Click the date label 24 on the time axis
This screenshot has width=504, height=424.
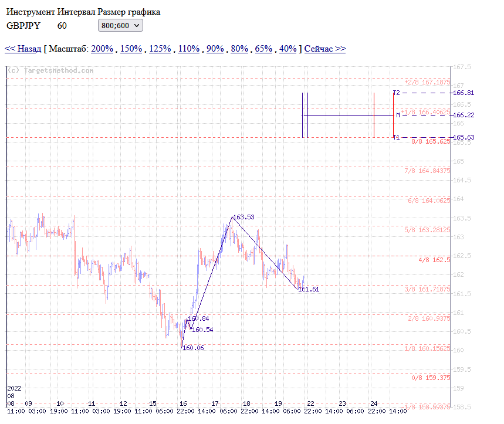pos(374,403)
